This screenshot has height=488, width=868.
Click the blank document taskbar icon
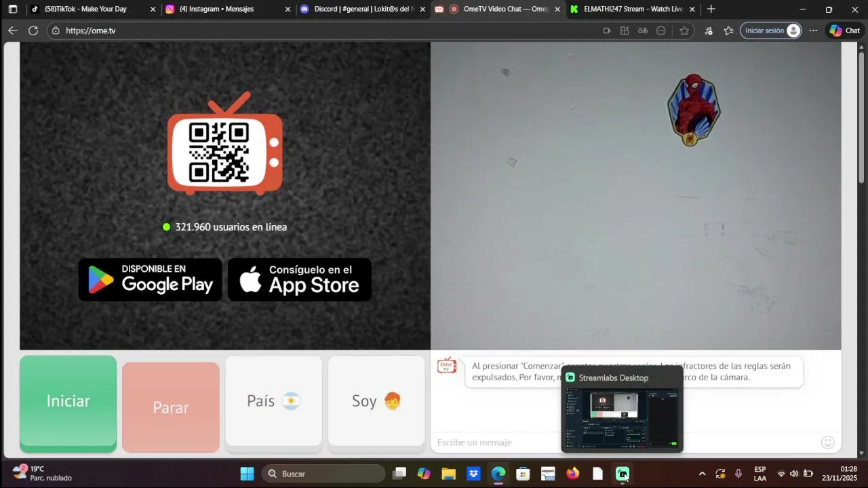click(x=597, y=474)
